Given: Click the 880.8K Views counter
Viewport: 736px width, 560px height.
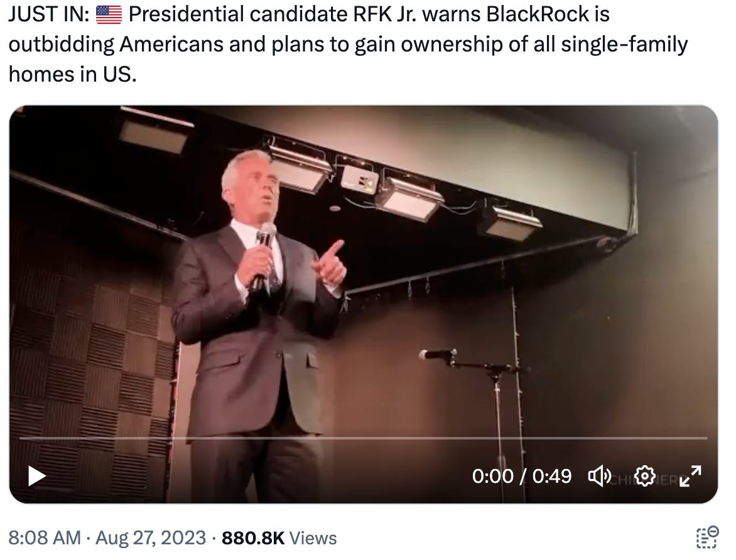Looking at the screenshot, I should coord(279,538).
